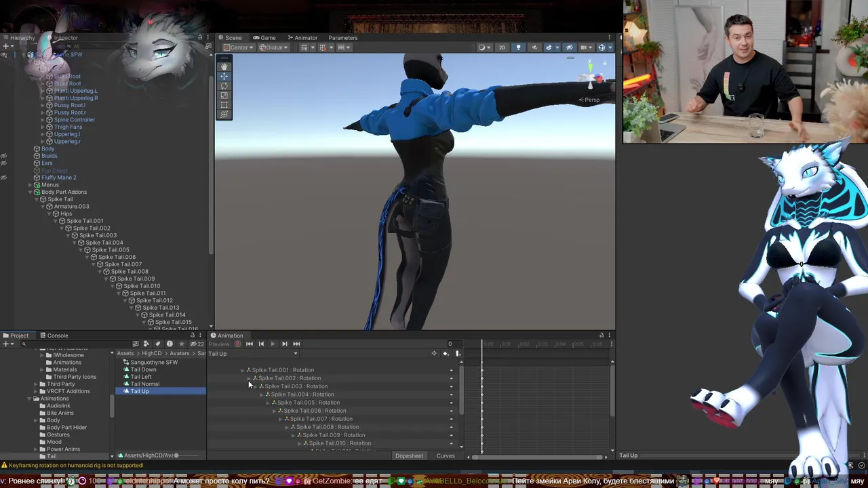Toggle scene audio mute

pos(534,47)
